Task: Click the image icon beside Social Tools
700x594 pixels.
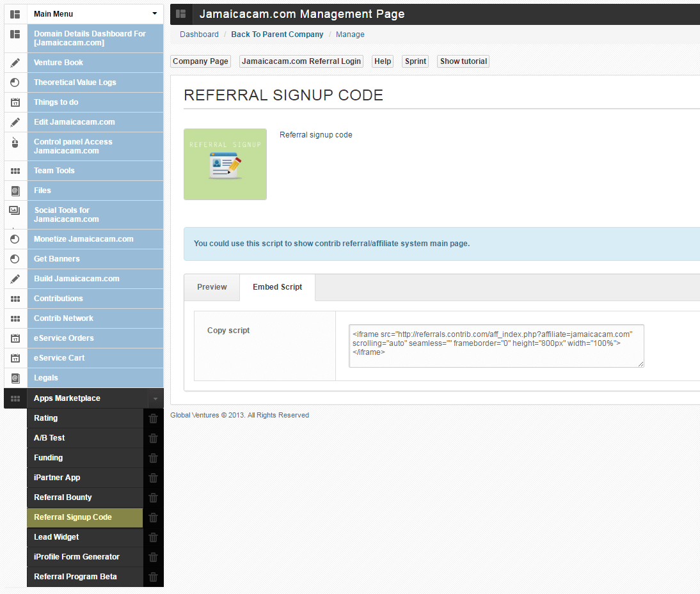Action: click(15, 210)
